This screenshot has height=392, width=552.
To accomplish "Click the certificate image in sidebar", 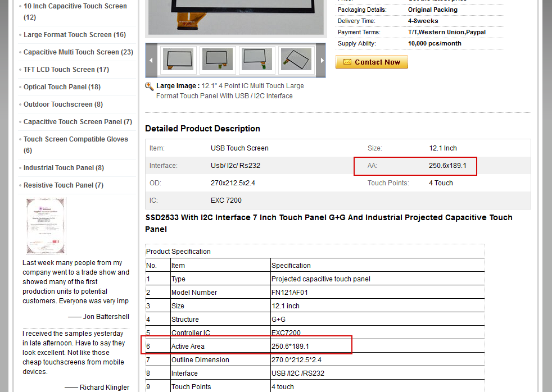I will [x=46, y=226].
